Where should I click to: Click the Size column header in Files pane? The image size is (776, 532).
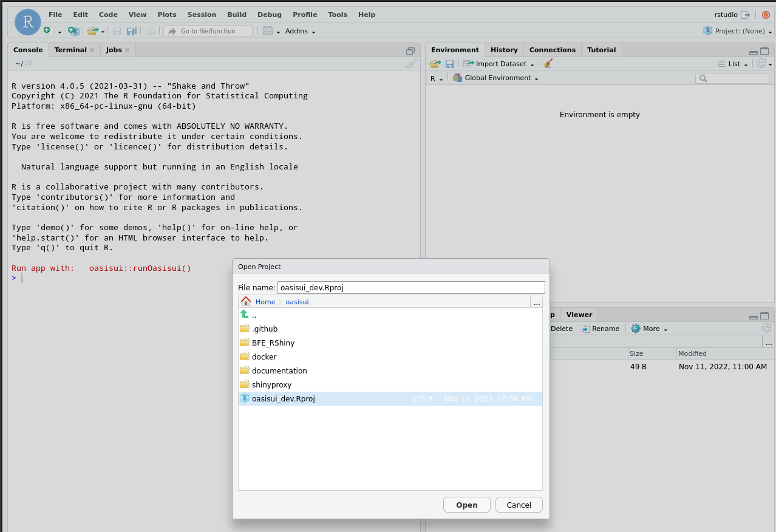(652, 353)
